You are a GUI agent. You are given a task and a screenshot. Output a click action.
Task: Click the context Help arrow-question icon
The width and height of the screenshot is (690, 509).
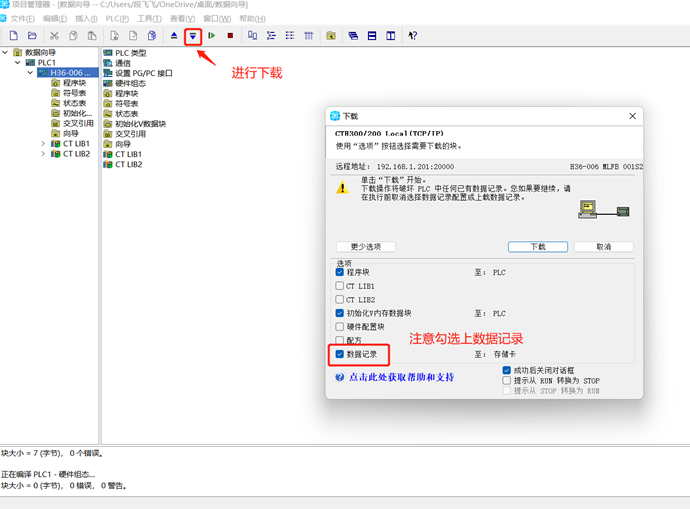pos(412,36)
